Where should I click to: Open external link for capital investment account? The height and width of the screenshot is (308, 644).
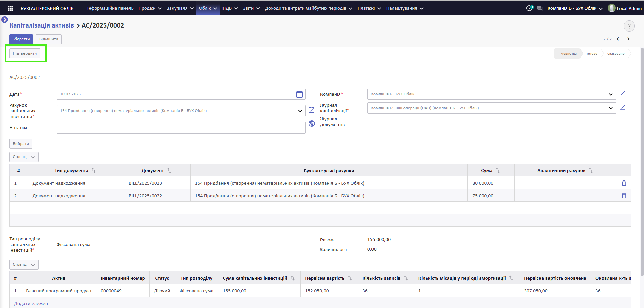(x=311, y=110)
